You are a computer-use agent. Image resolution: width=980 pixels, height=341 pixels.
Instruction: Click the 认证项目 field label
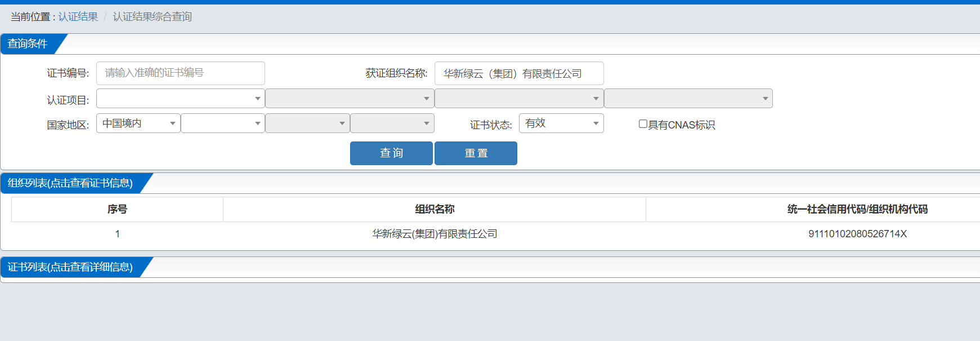click(x=68, y=100)
